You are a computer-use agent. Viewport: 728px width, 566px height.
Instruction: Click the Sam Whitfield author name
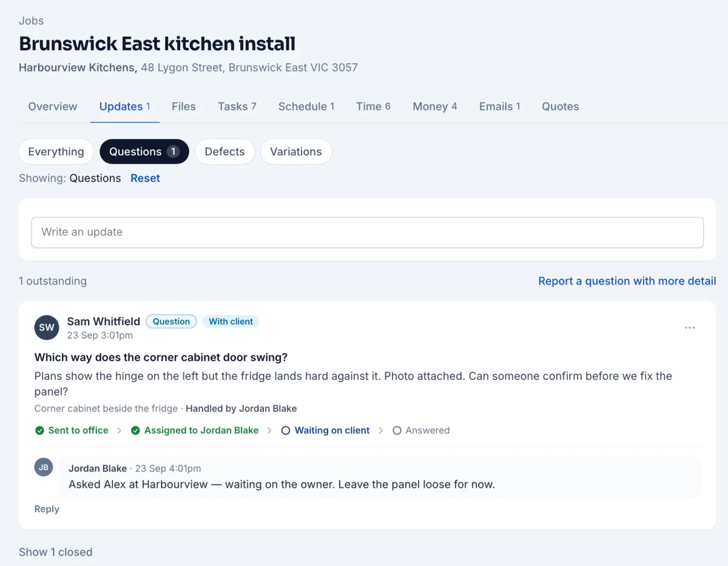click(104, 321)
